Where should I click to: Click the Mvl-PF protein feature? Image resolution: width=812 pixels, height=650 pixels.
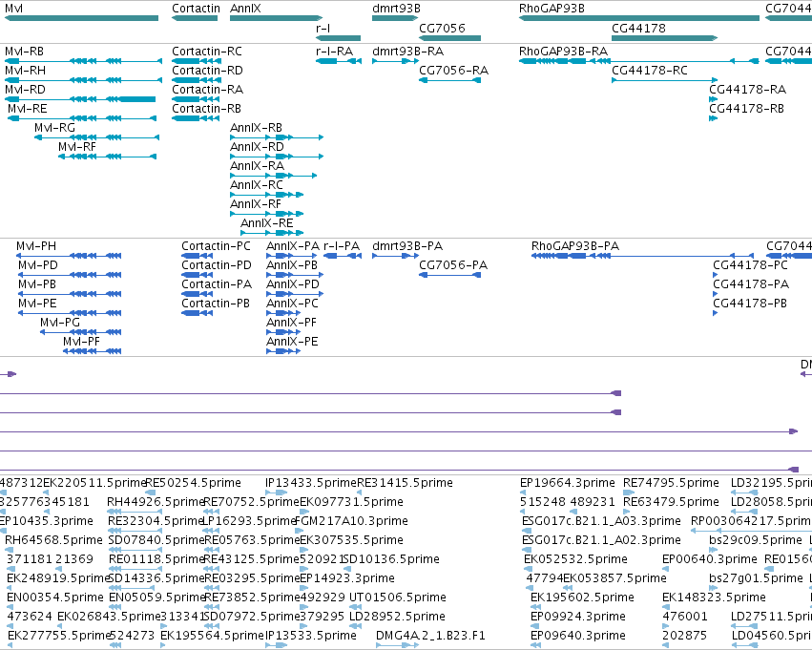(x=93, y=351)
